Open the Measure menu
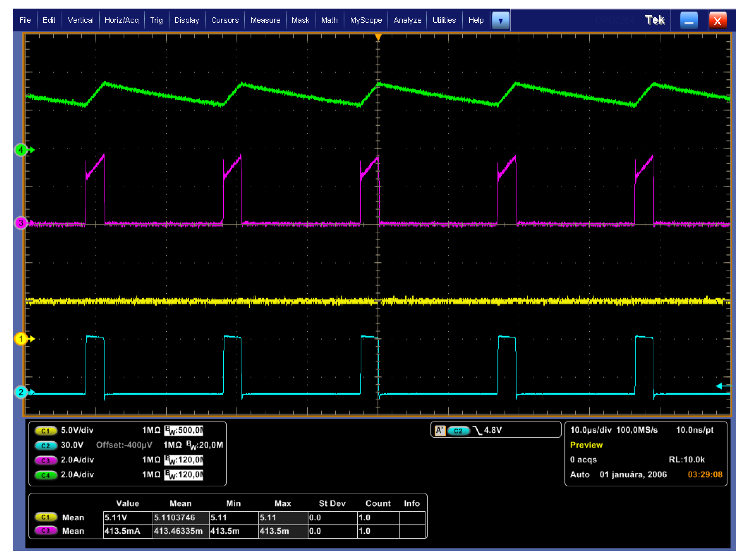This screenshot has height=560, width=746. [x=265, y=20]
